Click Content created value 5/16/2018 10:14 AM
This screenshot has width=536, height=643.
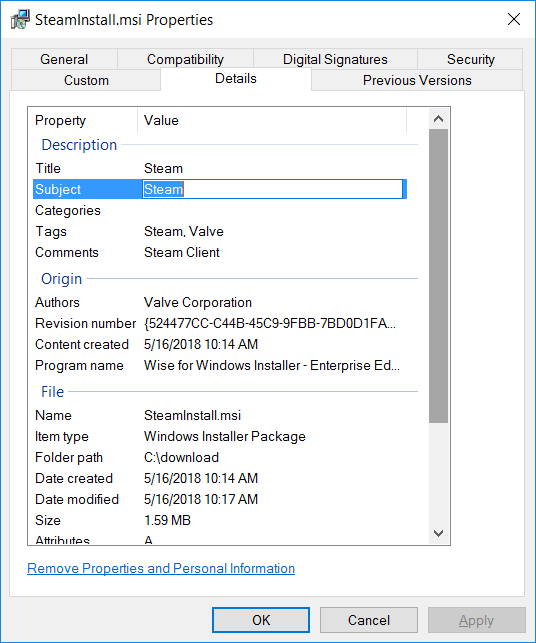(x=201, y=344)
